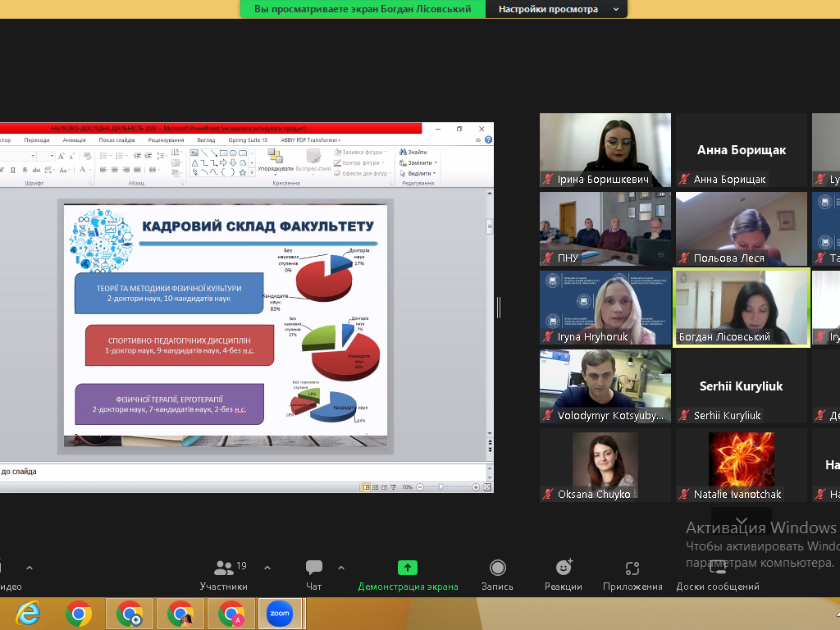840x630 pixels.
Task: Open the Participants panel icon
Action: click(x=223, y=568)
